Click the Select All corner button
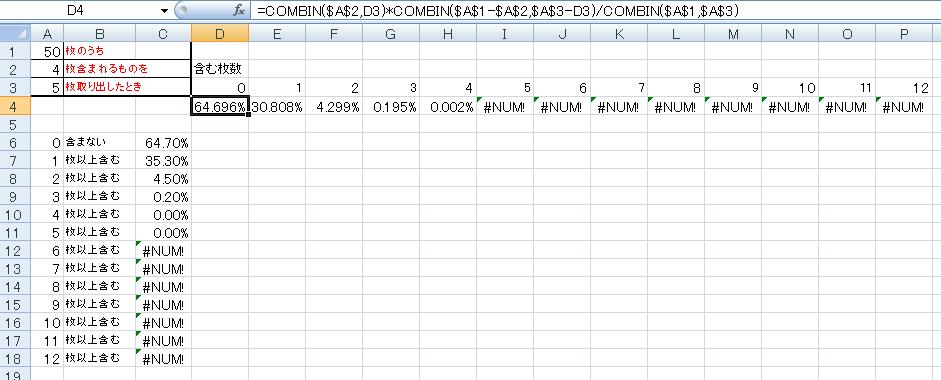This screenshot has height=380, width=941. (x=14, y=34)
